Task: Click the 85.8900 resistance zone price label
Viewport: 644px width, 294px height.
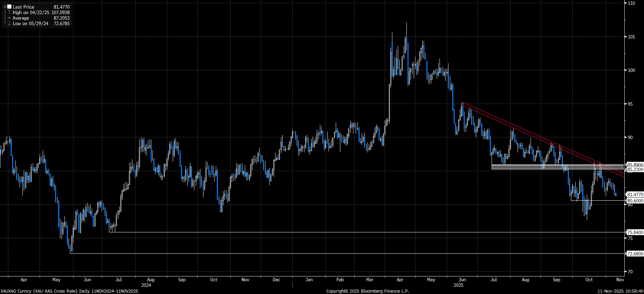Action: click(635, 165)
